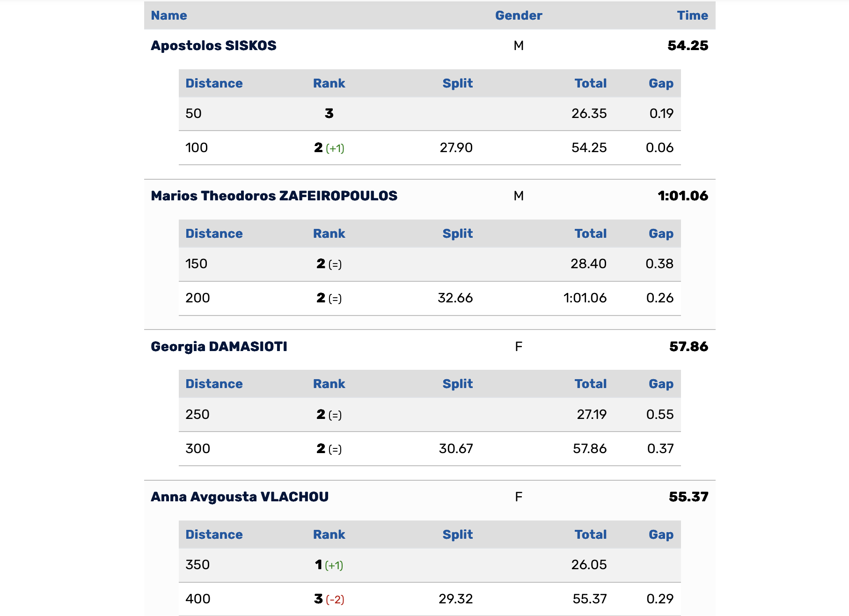Click the Name column header
Screen dimensions: 849x616
pos(169,15)
